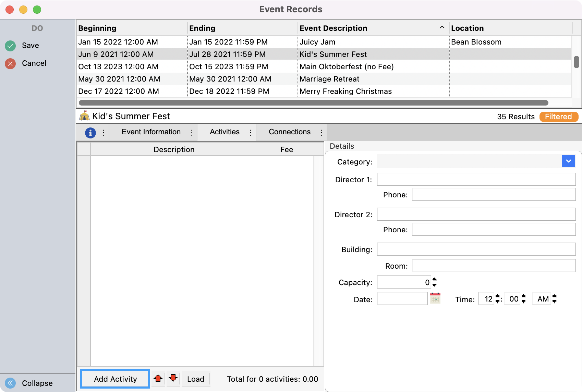Click the horizontal scrollbar under event list
Viewport: 582px width, 392px height.
[313, 103]
